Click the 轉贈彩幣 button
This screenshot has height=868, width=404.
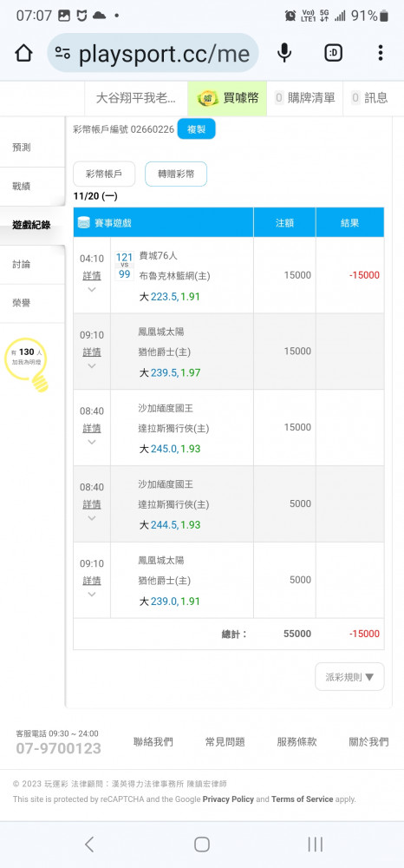176,174
